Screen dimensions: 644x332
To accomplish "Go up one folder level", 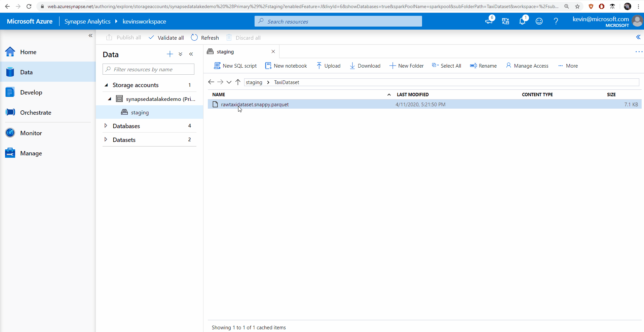I will (x=238, y=82).
